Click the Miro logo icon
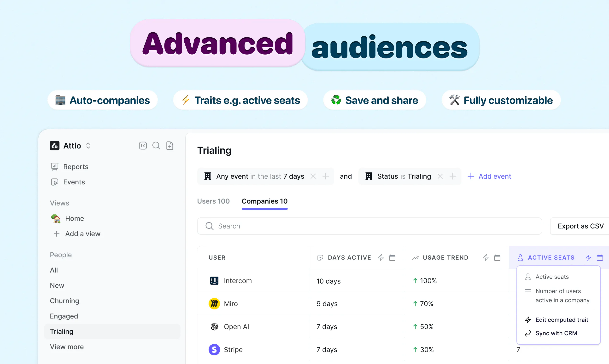 214,304
